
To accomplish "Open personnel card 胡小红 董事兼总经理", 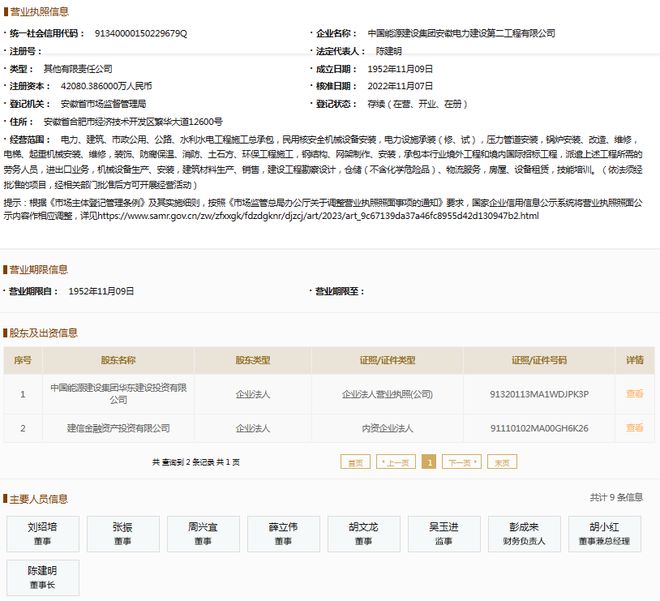I will pos(604,534).
